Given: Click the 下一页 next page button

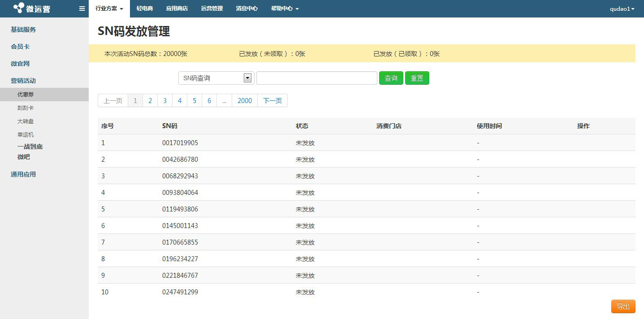Looking at the screenshot, I should point(272,100).
